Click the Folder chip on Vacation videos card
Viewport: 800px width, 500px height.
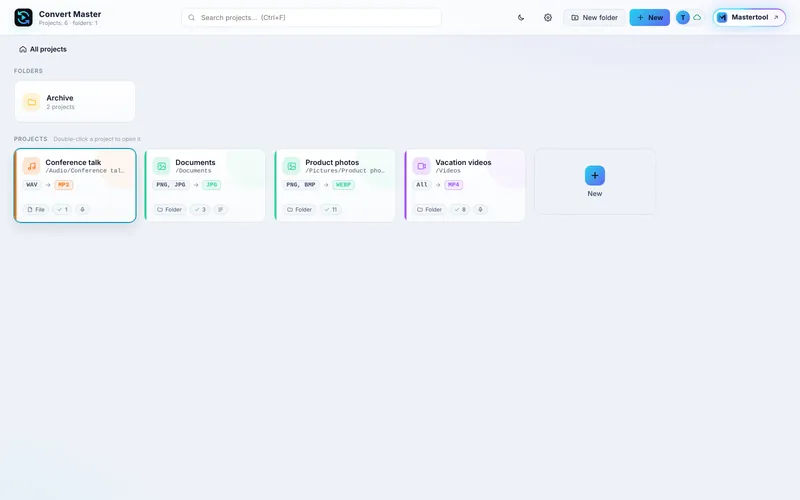(x=430, y=209)
